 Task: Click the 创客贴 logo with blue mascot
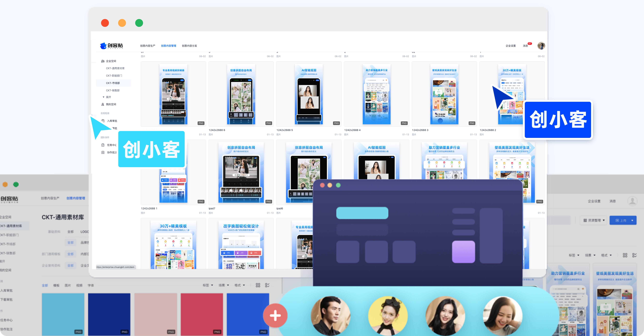111,46
